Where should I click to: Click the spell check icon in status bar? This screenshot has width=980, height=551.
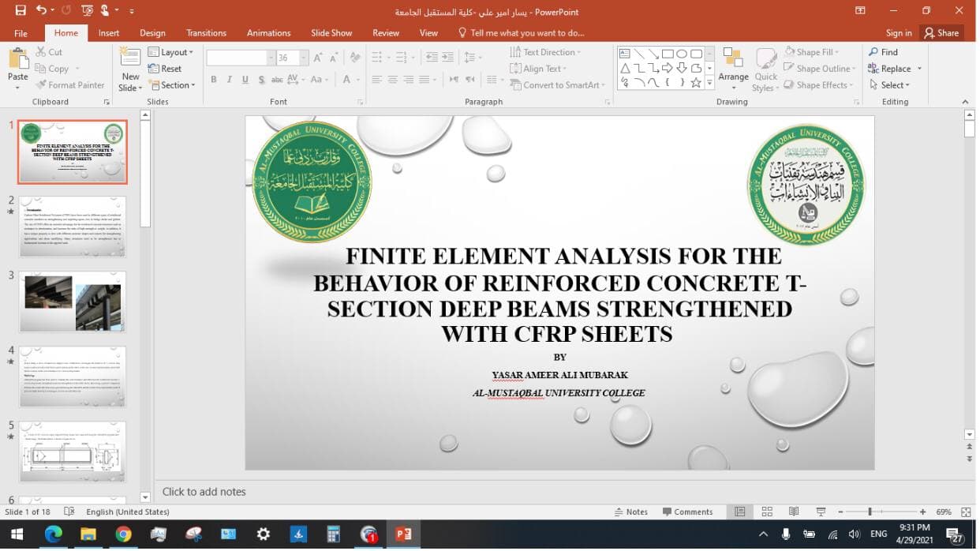click(x=69, y=512)
